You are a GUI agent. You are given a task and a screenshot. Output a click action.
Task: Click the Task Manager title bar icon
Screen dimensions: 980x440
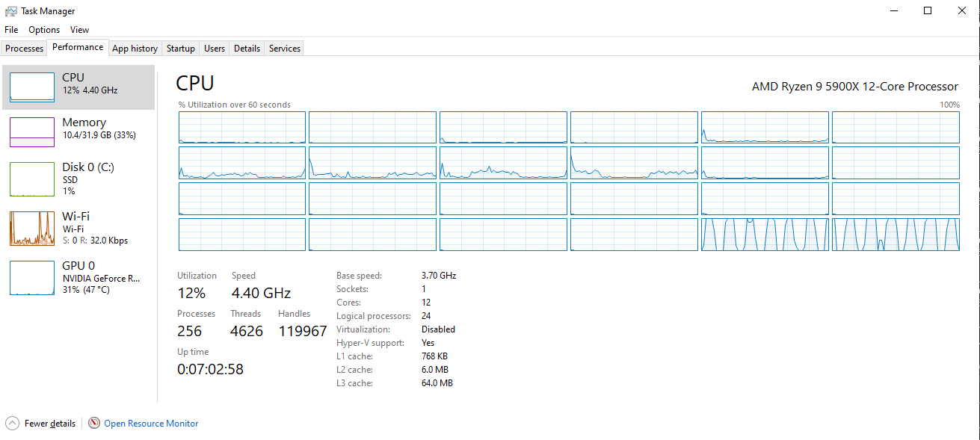click(x=11, y=11)
